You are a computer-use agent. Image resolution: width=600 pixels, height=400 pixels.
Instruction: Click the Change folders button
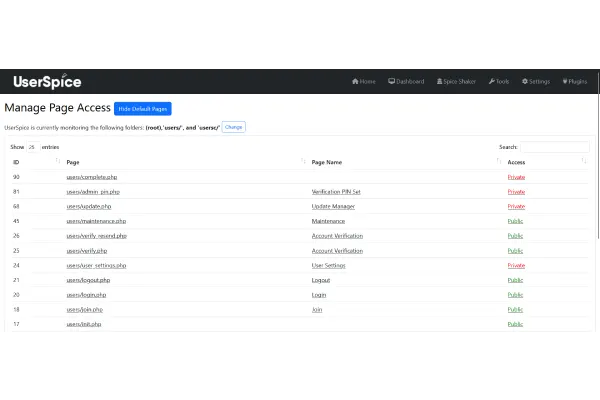point(233,127)
